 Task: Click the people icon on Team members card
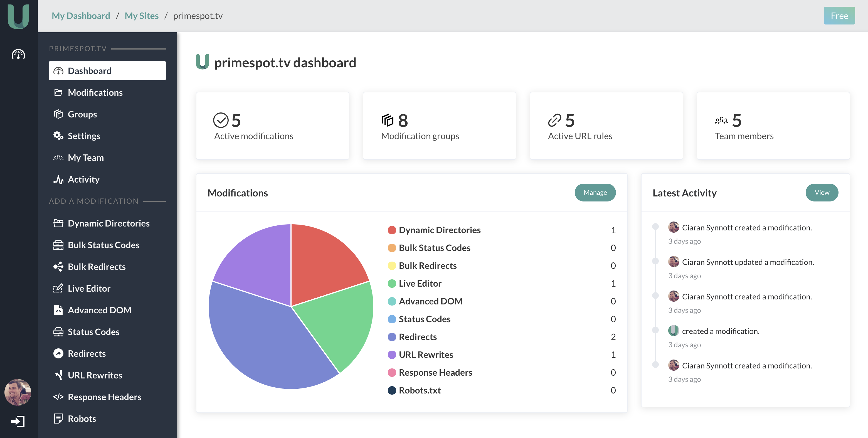[x=721, y=120]
